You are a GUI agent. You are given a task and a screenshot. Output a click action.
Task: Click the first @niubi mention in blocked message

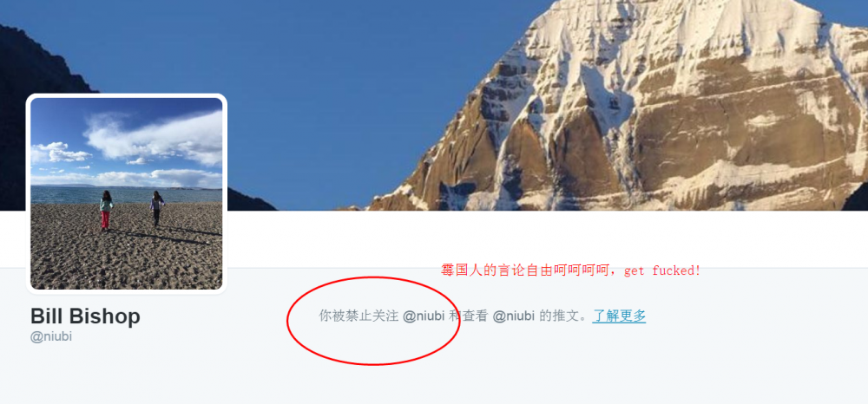tap(424, 316)
